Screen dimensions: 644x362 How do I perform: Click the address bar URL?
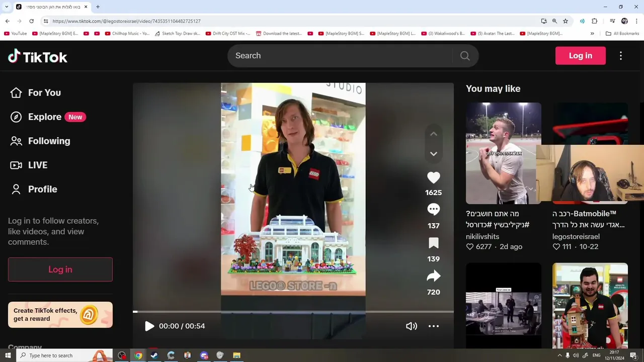click(x=126, y=21)
